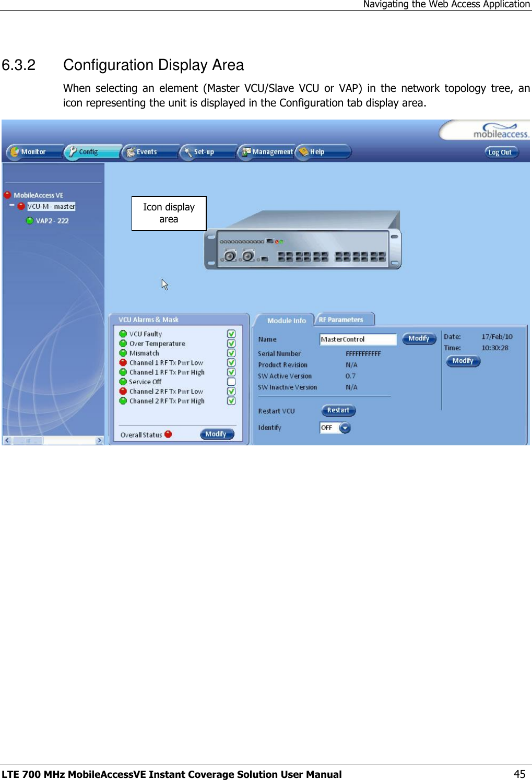
Task: Click the Overall Status red indicator
Action: 168,434
